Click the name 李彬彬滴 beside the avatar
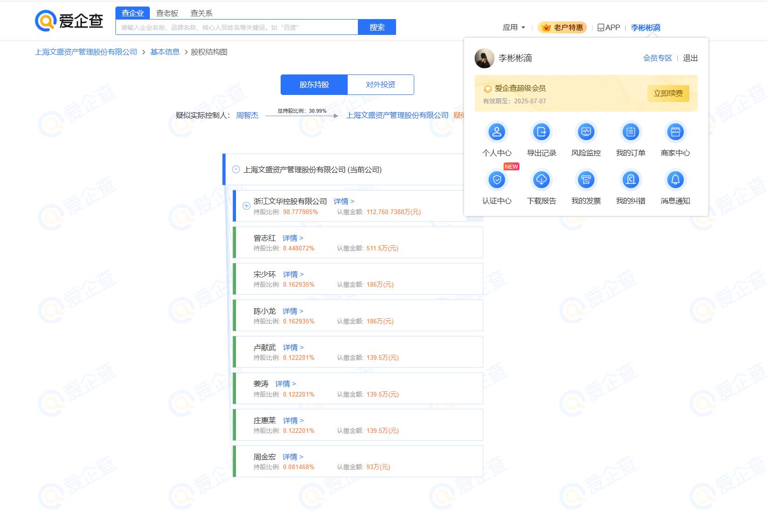767x532 pixels. pyautogui.click(x=515, y=58)
